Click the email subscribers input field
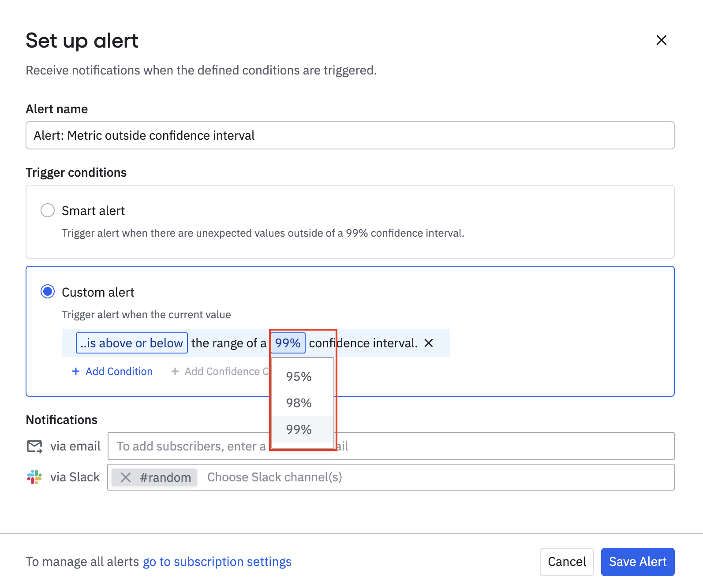 [x=485, y=446]
